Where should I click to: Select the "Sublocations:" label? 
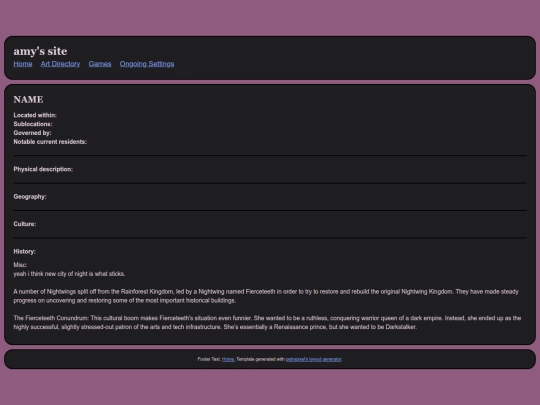click(33, 124)
